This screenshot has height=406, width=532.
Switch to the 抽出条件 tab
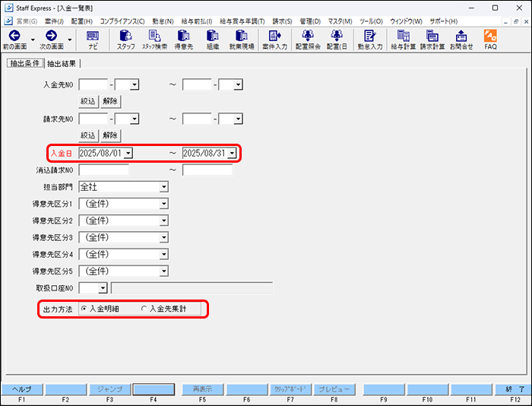(25, 63)
